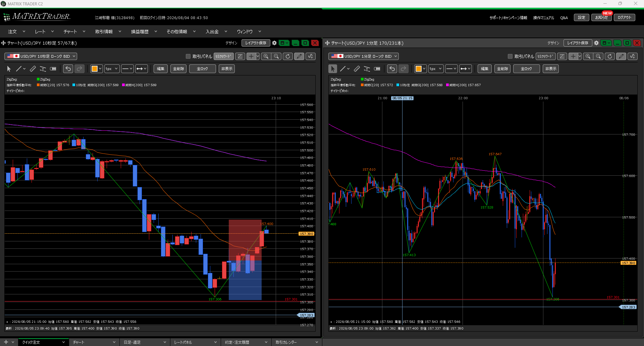Viewport: 644px width, 346px height.
Task: Select the cursor tool in 10秒足 chart
Action: 9,69
